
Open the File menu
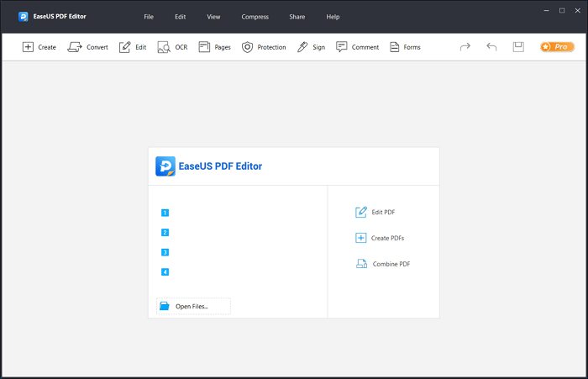pos(149,17)
